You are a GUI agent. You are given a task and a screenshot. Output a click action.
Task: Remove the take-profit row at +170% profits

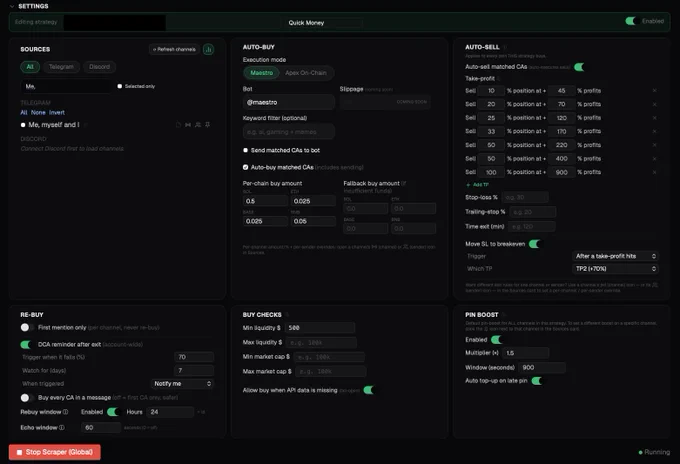(x=654, y=131)
